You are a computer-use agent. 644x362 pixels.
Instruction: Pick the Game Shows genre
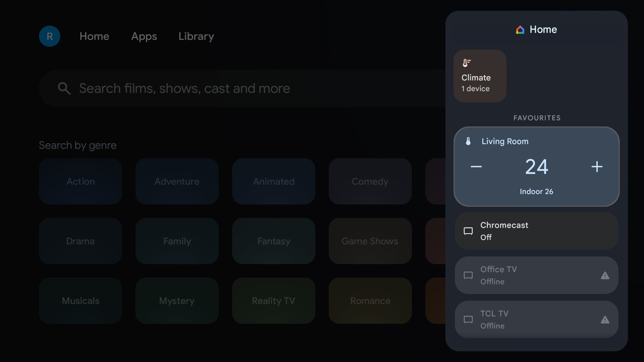[x=370, y=241]
